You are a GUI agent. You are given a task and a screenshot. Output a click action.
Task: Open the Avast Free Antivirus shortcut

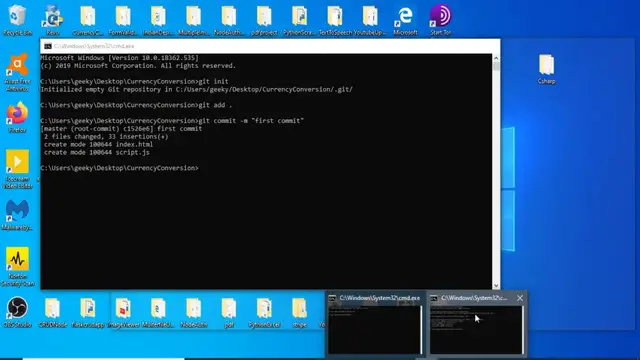tap(17, 72)
